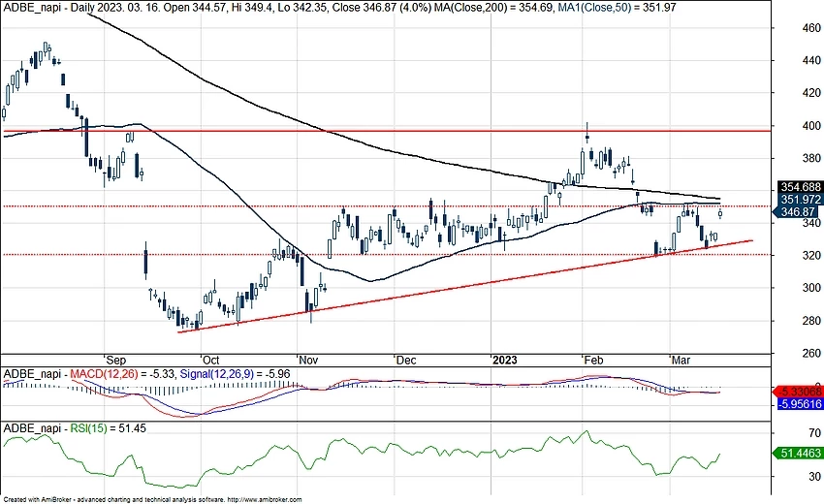Click the 'Sep' month label on time axis
Viewport: 824px width, 504px height.
pyautogui.click(x=115, y=361)
